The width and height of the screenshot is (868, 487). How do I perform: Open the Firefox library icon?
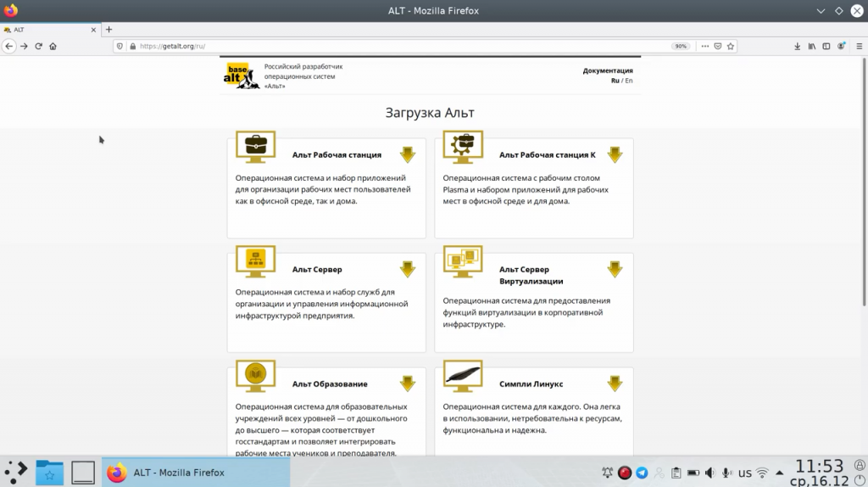coord(811,46)
